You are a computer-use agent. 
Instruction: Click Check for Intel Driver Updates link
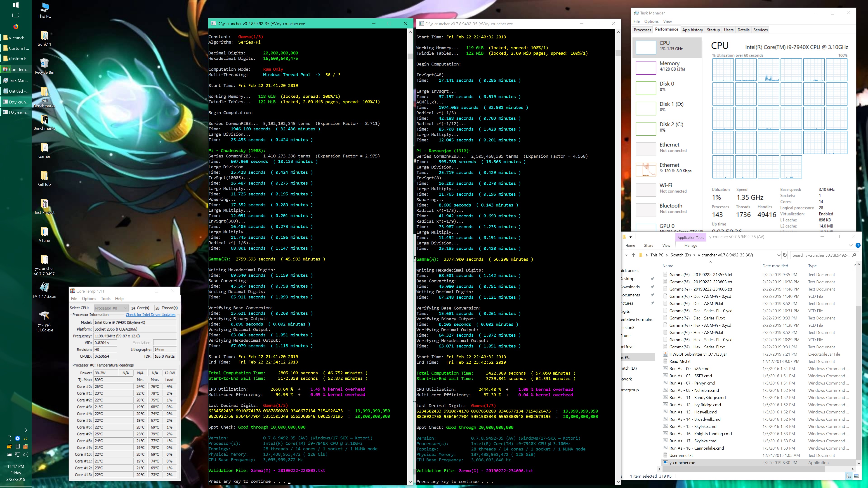[x=150, y=314]
